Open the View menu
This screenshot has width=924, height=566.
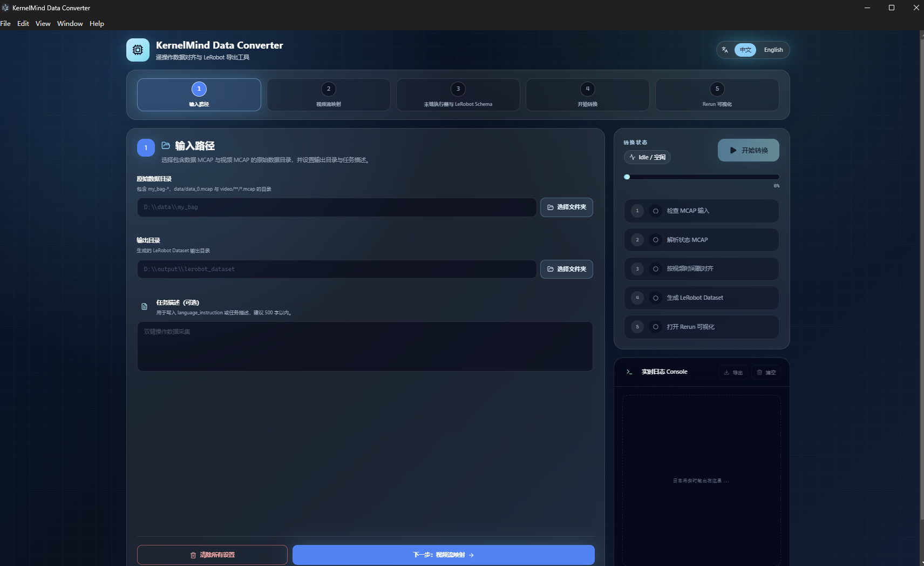pyautogui.click(x=43, y=23)
